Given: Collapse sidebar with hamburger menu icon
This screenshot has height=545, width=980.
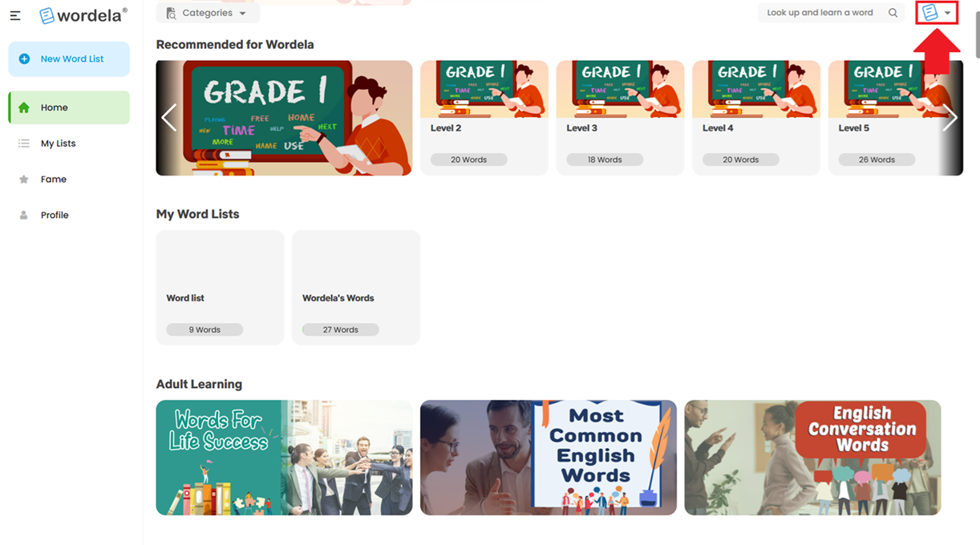Looking at the screenshot, I should click(15, 15).
